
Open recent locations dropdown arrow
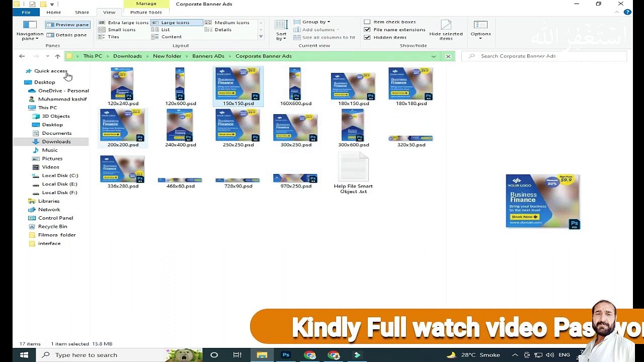(47, 56)
